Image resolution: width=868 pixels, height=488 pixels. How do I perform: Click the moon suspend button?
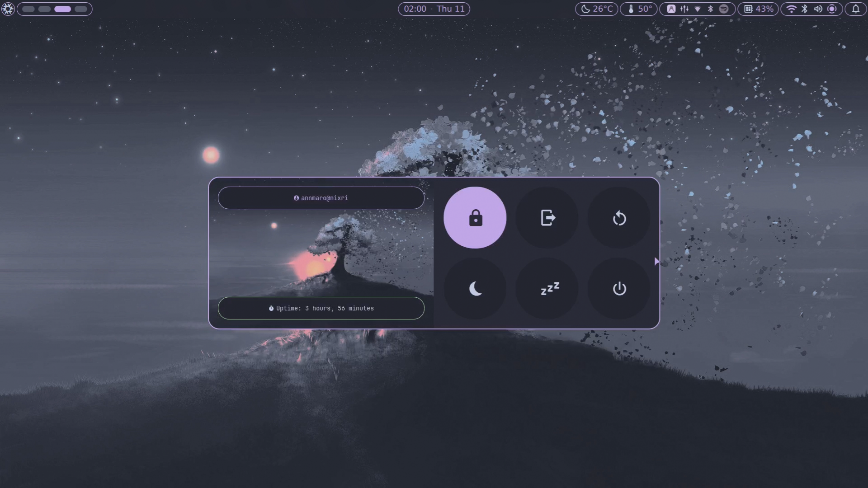pyautogui.click(x=475, y=289)
